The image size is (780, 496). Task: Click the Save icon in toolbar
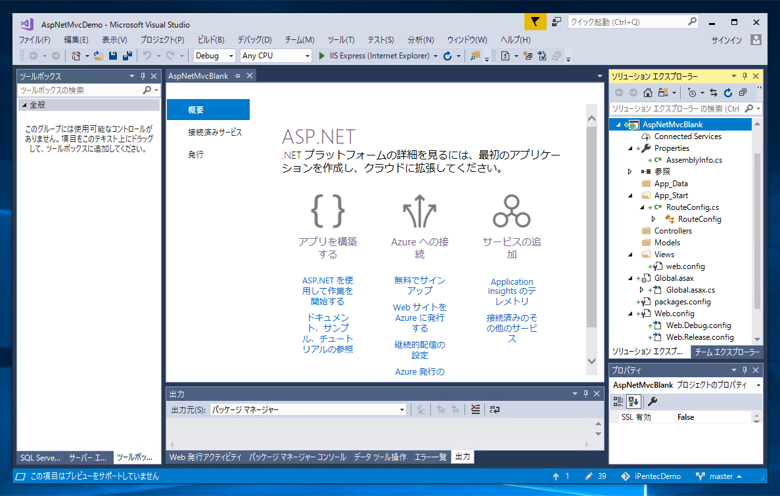(113, 56)
